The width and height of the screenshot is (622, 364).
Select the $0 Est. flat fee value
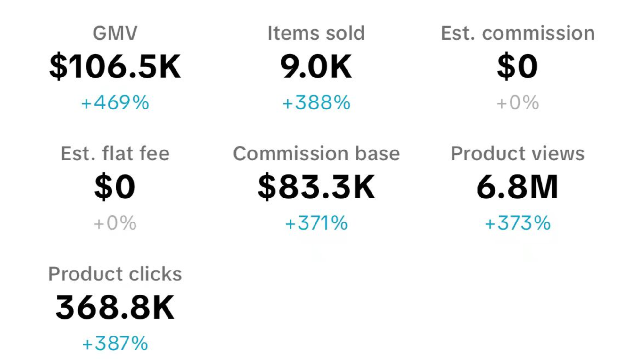coord(115,187)
